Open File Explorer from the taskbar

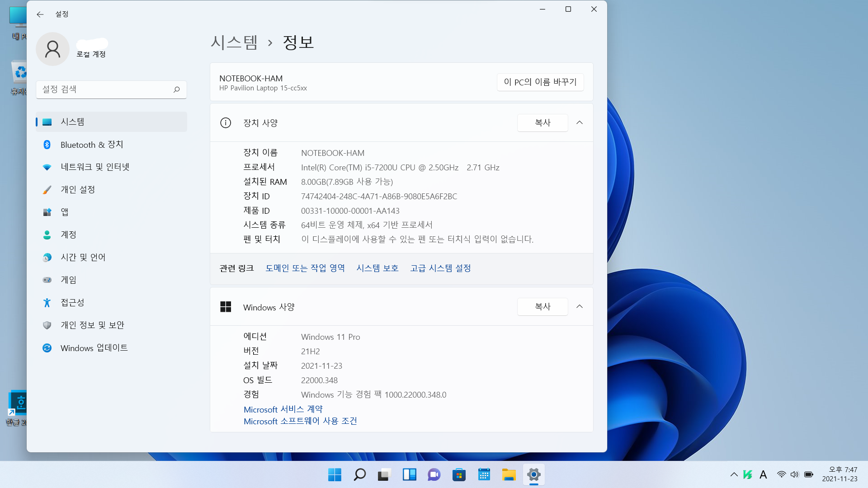coord(509,475)
